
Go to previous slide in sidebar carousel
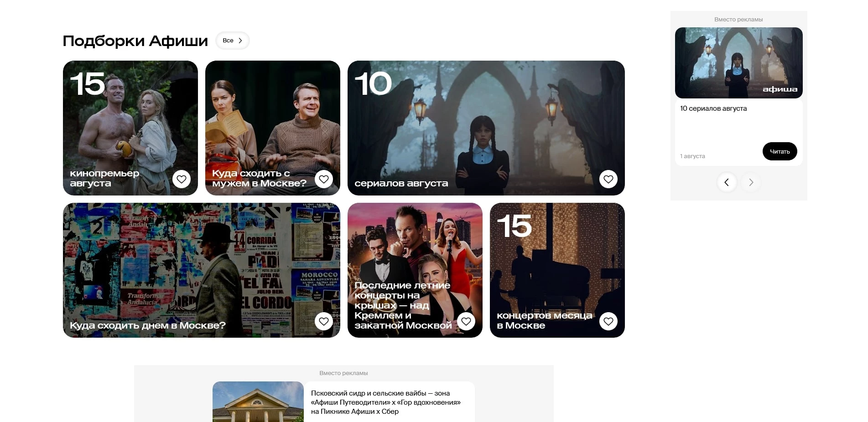click(x=727, y=182)
